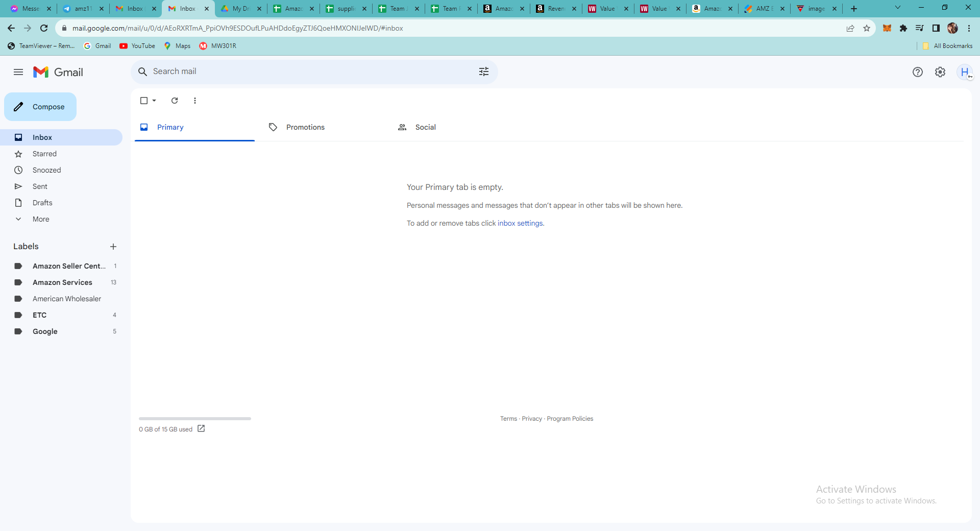Viewport: 980px width, 531px height.
Task: Open the More options three-dot menu in the mail toolbar
Action: coord(195,101)
